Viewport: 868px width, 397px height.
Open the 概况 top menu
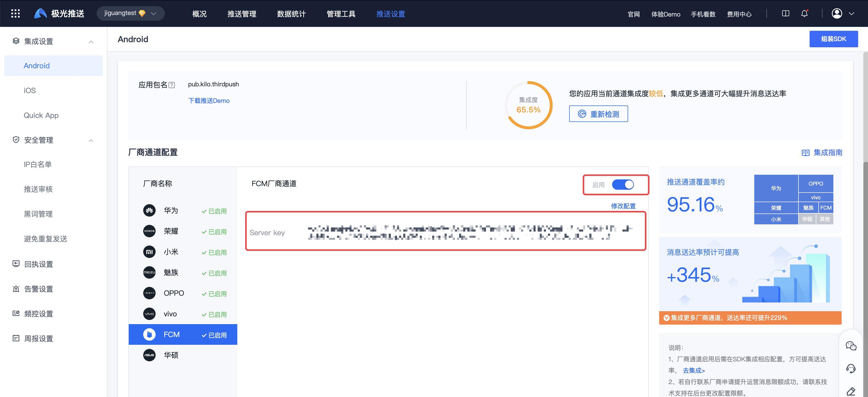(x=199, y=14)
